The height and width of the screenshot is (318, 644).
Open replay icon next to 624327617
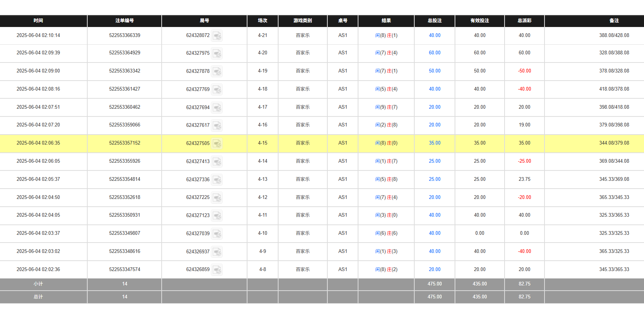click(x=217, y=126)
